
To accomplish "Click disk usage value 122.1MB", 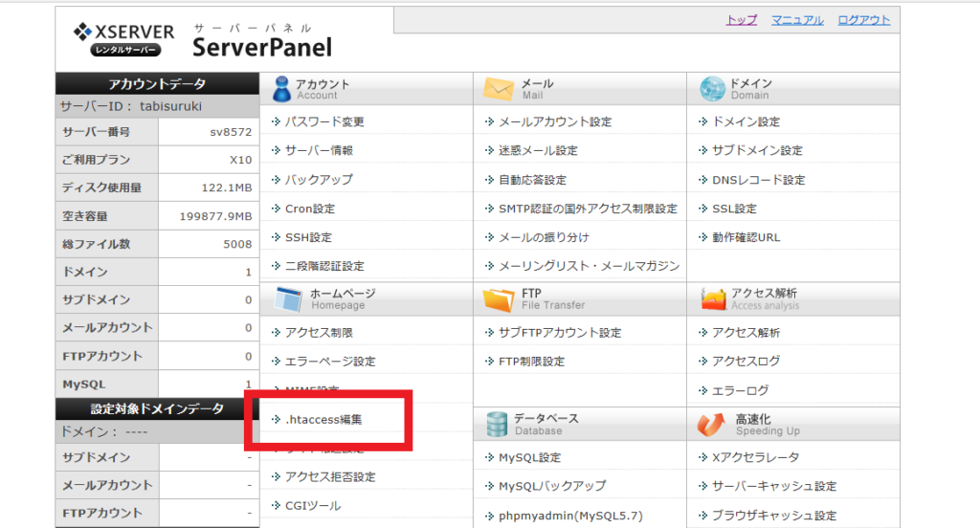I will 226,188.
